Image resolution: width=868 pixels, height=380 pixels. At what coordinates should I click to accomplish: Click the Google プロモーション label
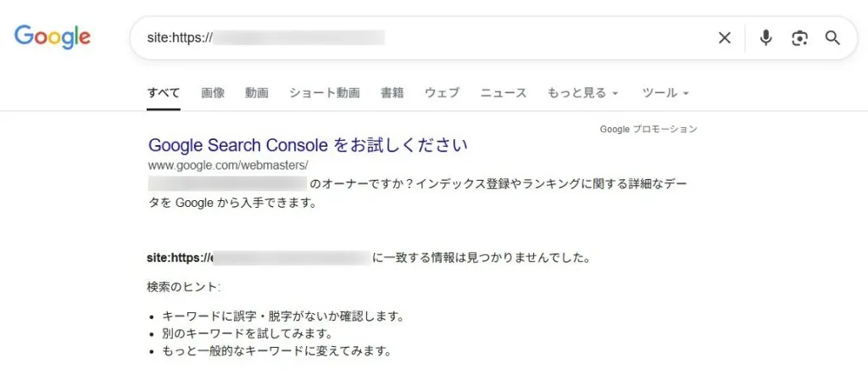pos(648,129)
